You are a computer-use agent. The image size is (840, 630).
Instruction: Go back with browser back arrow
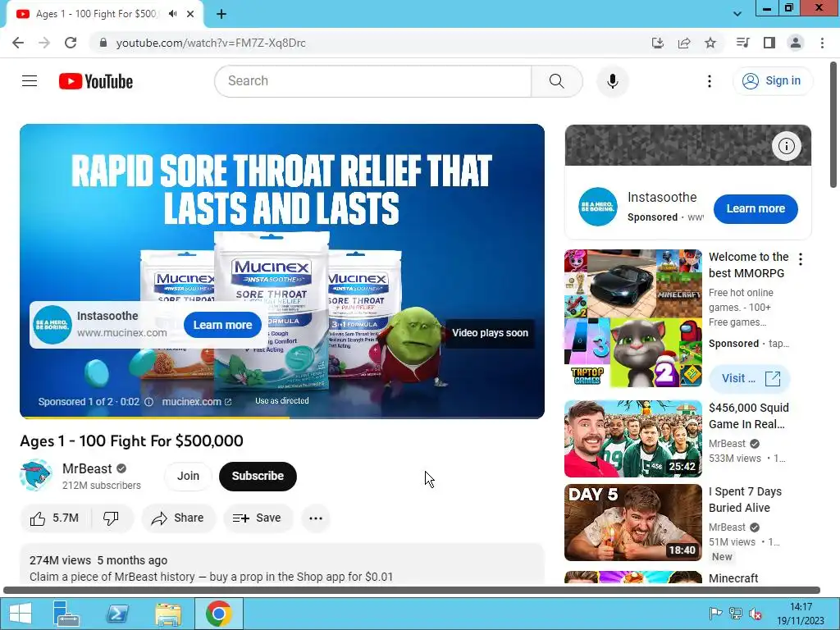coord(18,43)
